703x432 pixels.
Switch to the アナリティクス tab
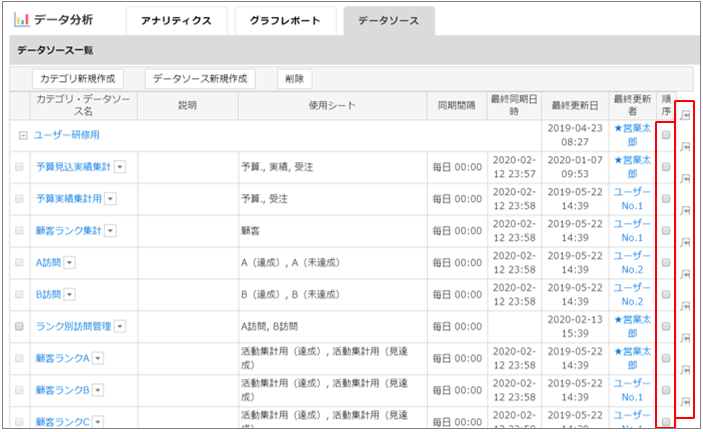(177, 21)
